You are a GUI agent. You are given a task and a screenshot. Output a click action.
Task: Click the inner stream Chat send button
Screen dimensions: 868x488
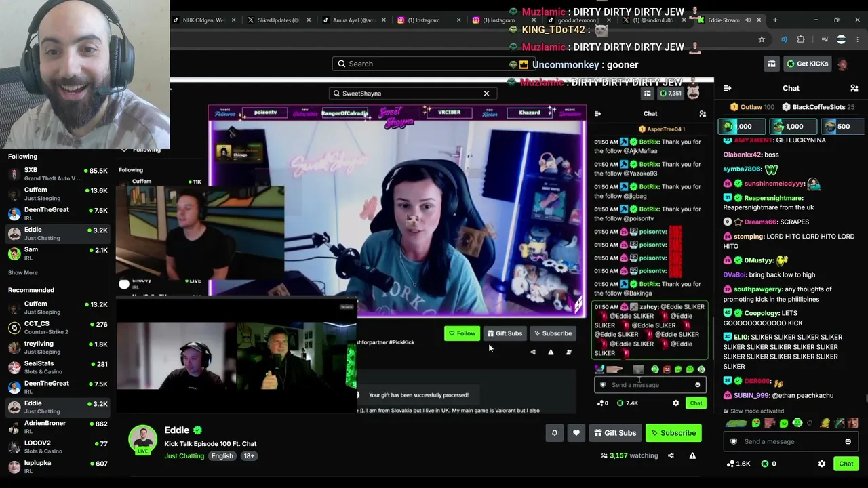tap(696, 403)
